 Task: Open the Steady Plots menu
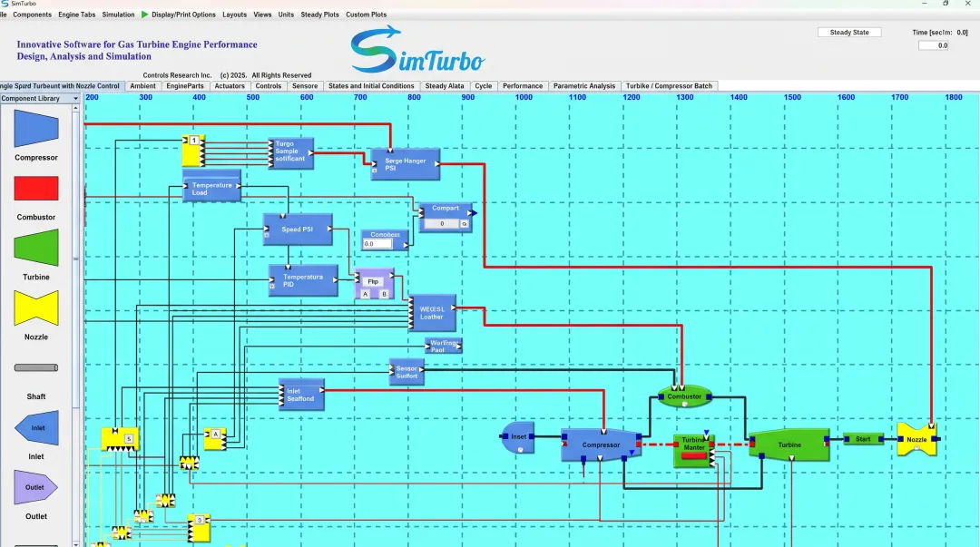pyautogui.click(x=319, y=15)
